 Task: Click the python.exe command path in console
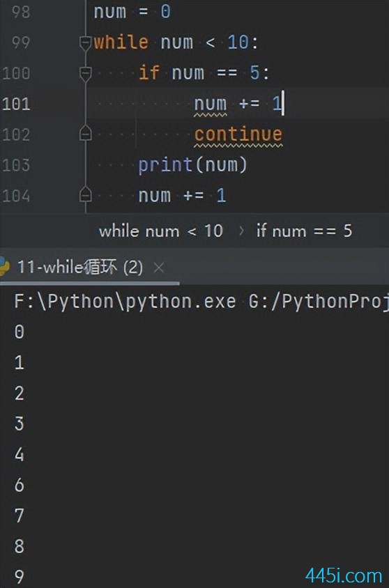pos(125,302)
